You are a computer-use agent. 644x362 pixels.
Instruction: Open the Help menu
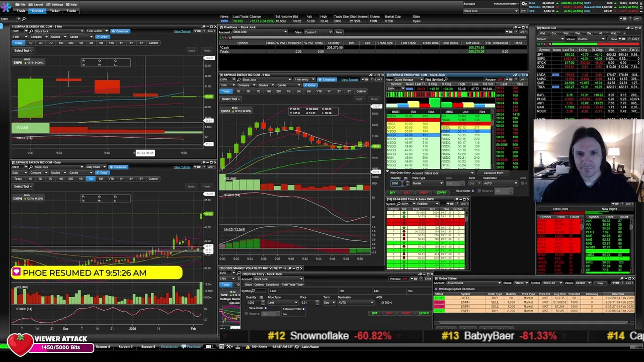(71, 5)
